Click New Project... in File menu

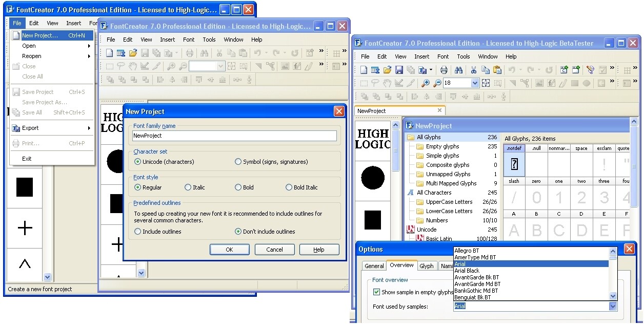pos(52,35)
